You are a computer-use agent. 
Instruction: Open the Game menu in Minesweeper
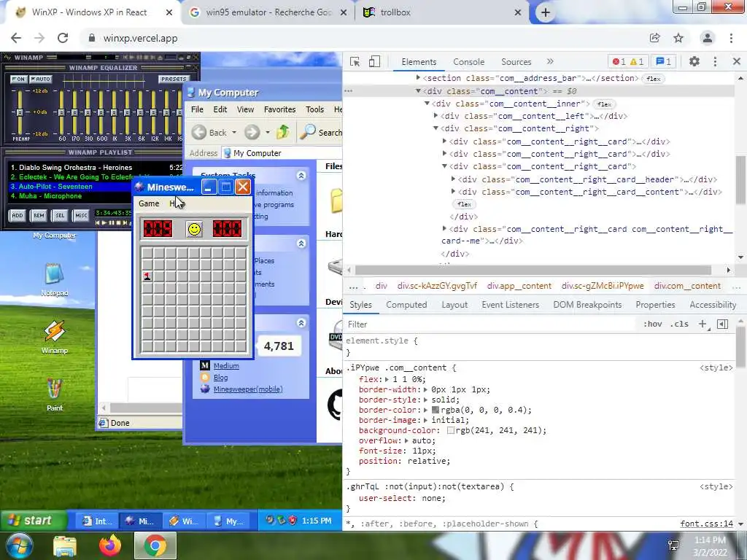[x=149, y=203]
